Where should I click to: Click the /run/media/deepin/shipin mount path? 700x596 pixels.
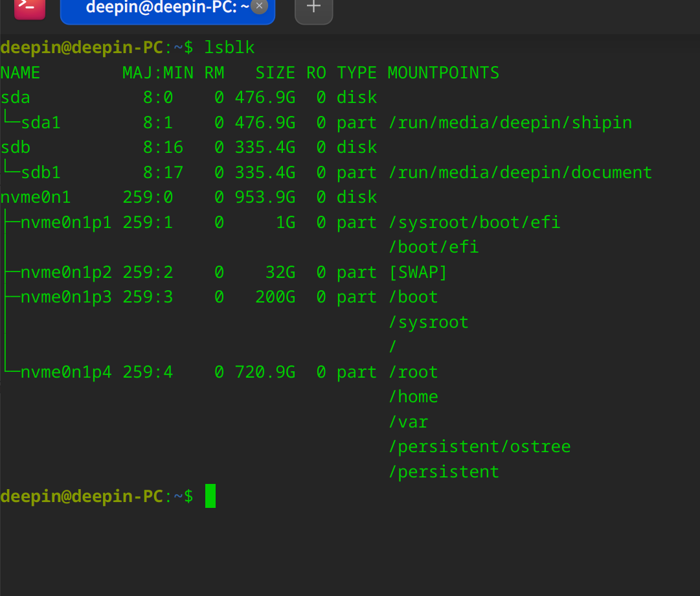tap(510, 123)
